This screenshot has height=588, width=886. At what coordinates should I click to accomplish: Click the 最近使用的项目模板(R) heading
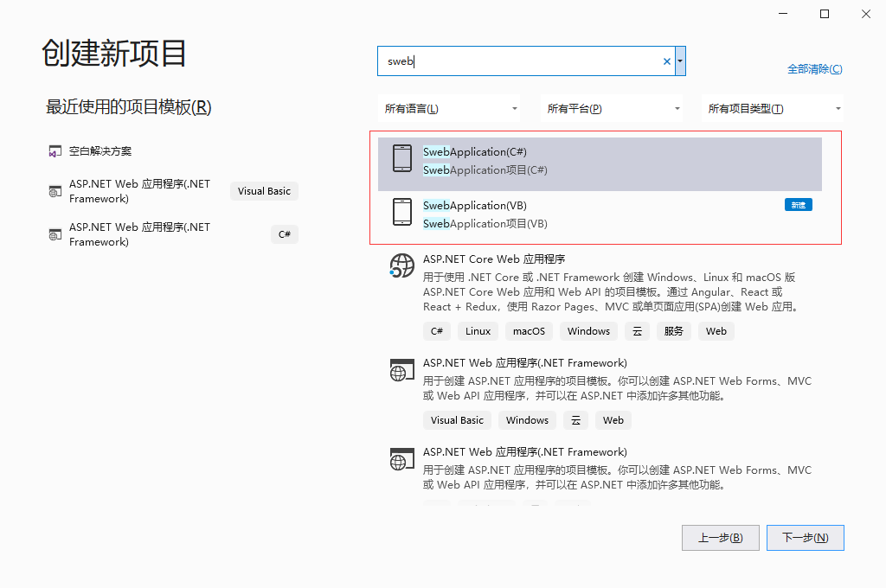(x=128, y=107)
